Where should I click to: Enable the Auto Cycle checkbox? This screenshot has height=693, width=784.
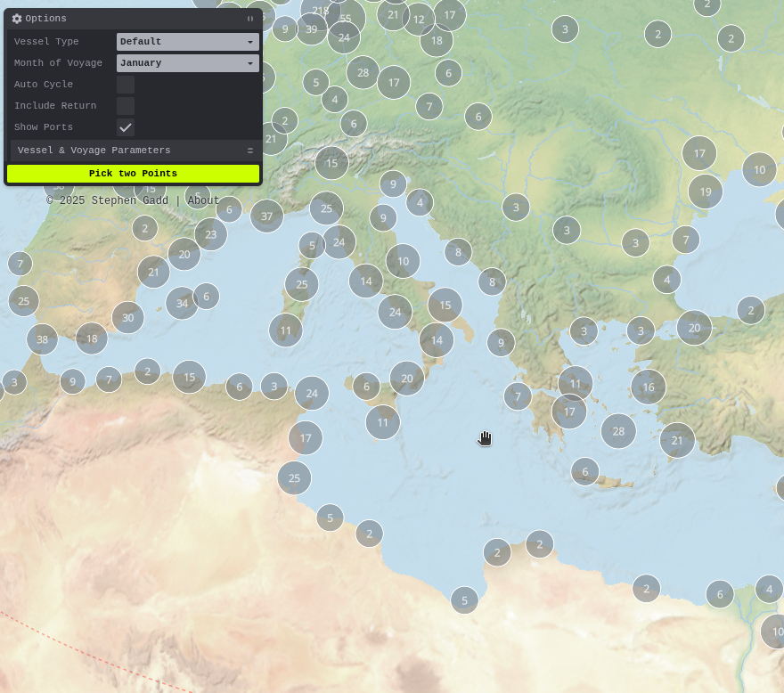click(126, 85)
